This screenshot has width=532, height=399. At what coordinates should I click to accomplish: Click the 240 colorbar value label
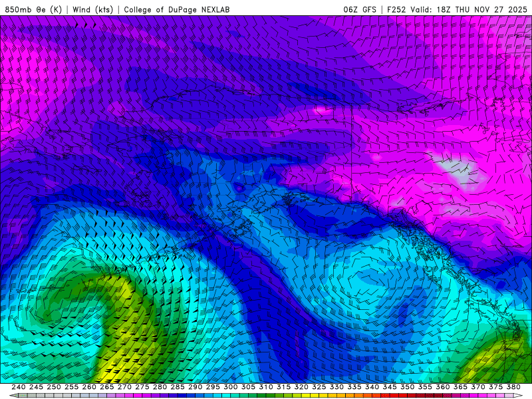pos(19,387)
